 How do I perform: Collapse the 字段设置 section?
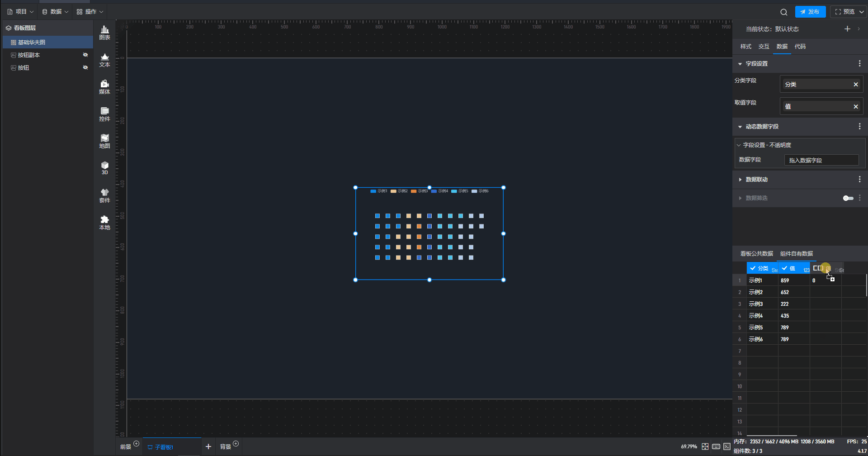click(740, 64)
